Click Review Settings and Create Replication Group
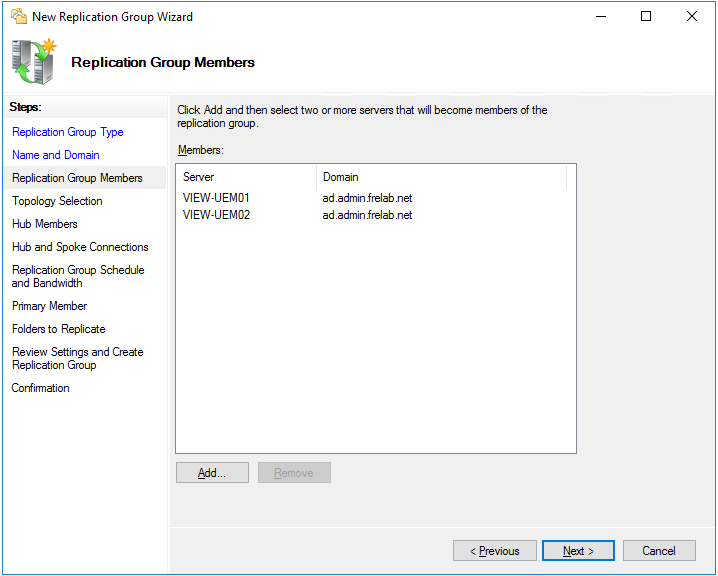The image size is (718, 576). tap(78, 358)
